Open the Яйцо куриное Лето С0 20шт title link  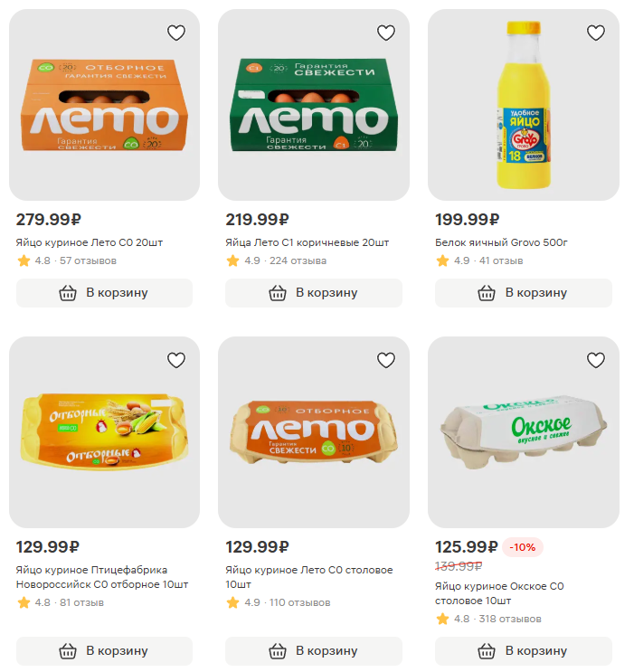pos(90,242)
